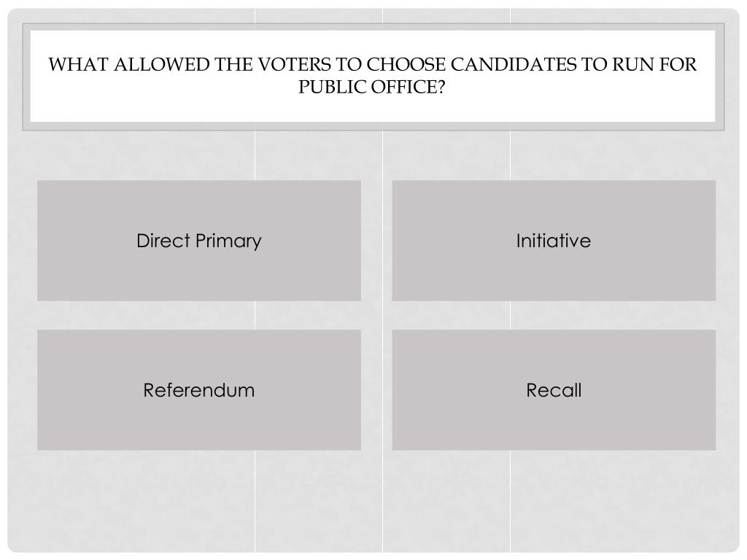The image size is (747, 560).
Task: Click the heading line beginning "WHAT ALLOWED THE VOTERS"
Action: (x=373, y=64)
